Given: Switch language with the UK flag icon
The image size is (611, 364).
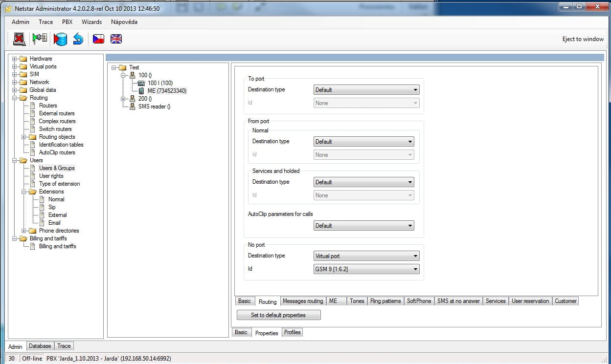Looking at the screenshot, I should pos(116,39).
